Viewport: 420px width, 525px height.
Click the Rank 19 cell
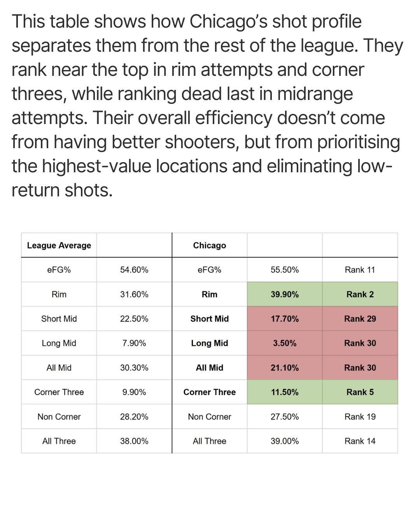[x=360, y=417]
